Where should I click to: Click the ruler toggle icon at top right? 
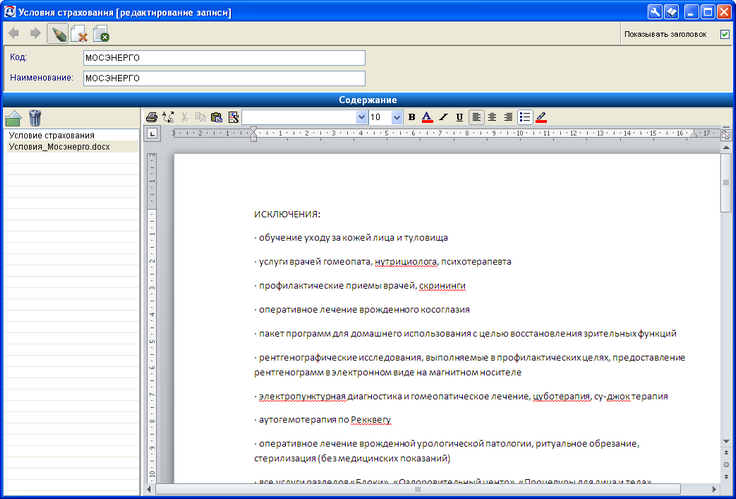click(726, 135)
